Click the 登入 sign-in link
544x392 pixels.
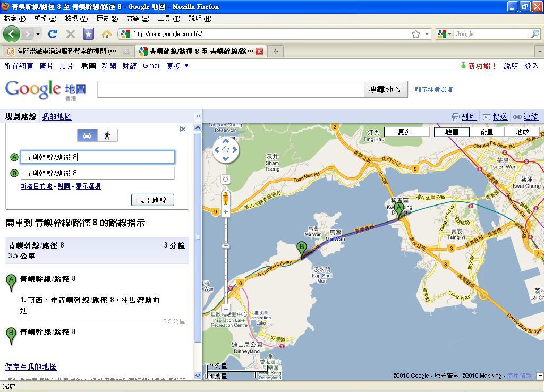(x=531, y=66)
